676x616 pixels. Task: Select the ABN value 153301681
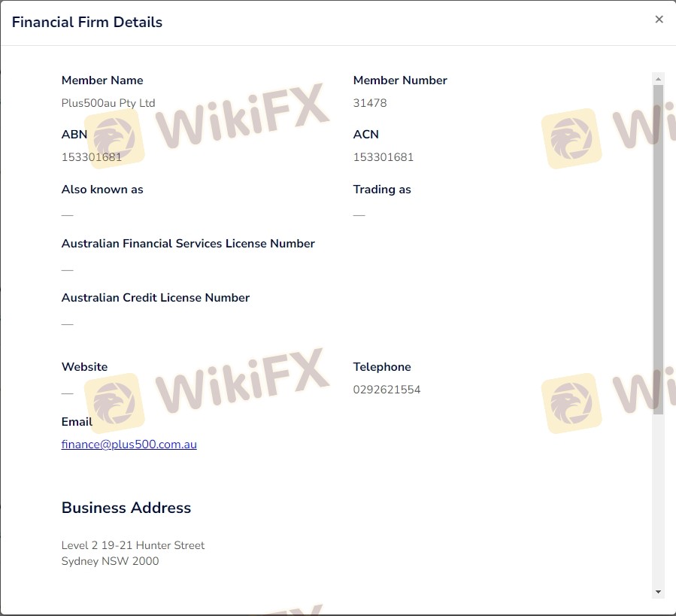92,157
